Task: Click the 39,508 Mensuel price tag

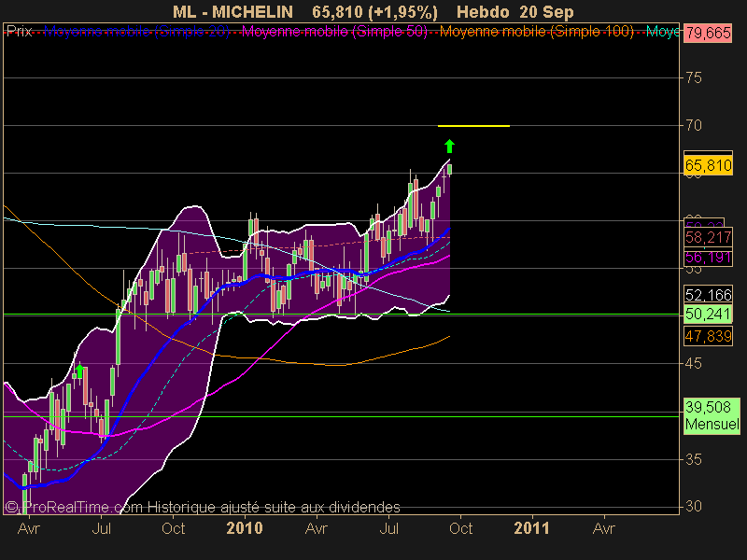Action: [x=712, y=415]
